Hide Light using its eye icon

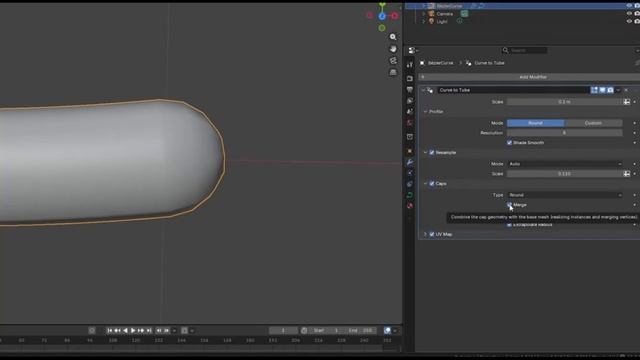[x=629, y=21]
